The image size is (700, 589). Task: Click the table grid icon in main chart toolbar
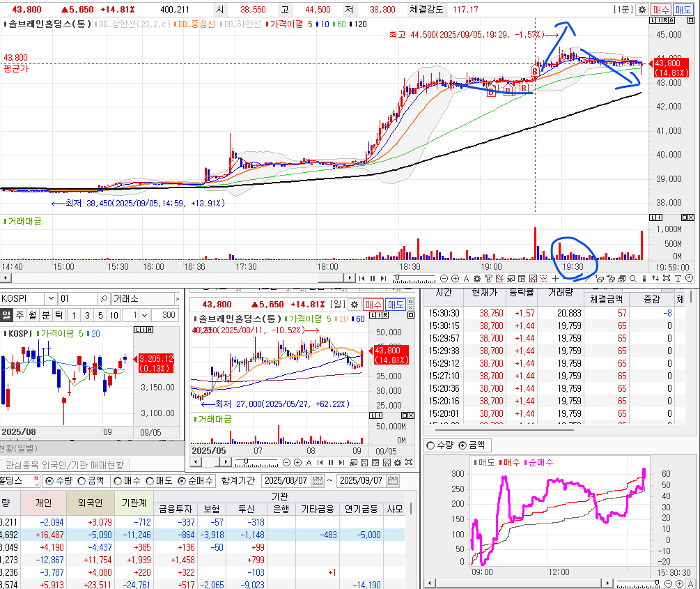pos(522,278)
